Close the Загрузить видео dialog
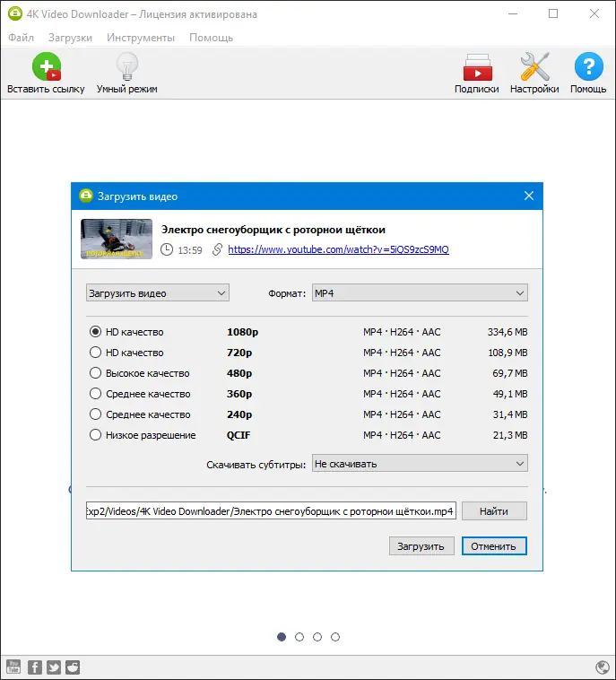This screenshot has width=616, height=680. pyautogui.click(x=529, y=196)
